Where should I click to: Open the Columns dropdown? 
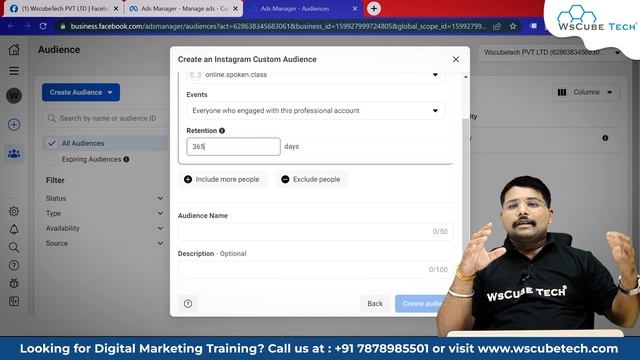pos(585,92)
